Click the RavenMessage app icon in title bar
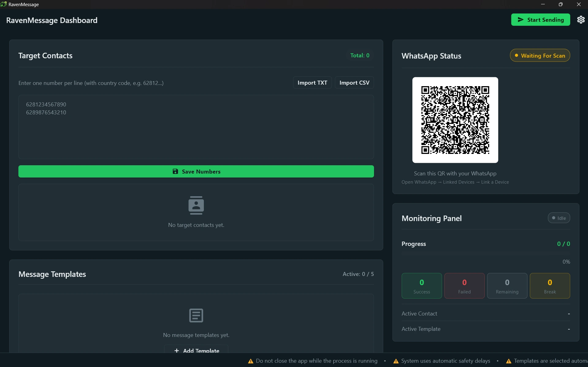 (4, 4)
